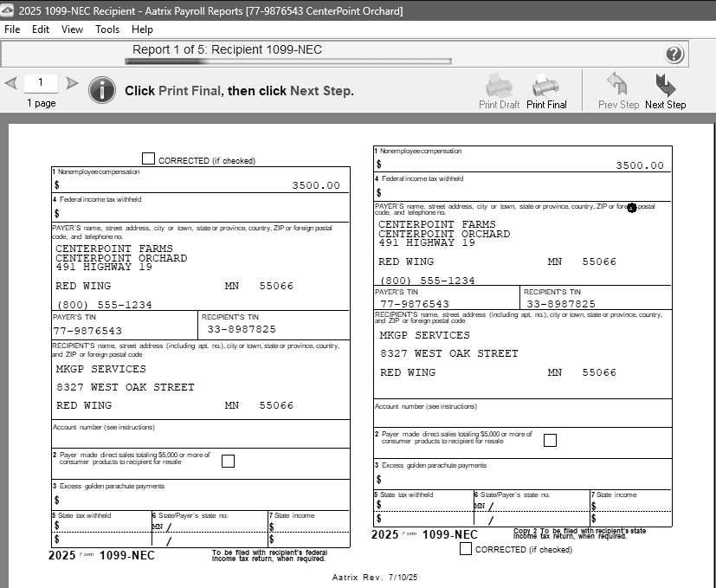The image size is (716, 588).
Task: Toggle right form direct sales checkbox
Action: click(x=550, y=440)
